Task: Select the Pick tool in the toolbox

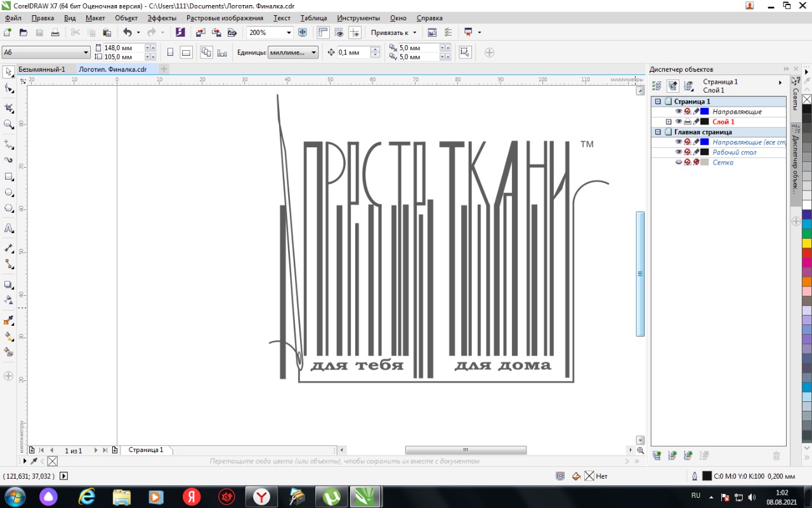Action: 9,71
